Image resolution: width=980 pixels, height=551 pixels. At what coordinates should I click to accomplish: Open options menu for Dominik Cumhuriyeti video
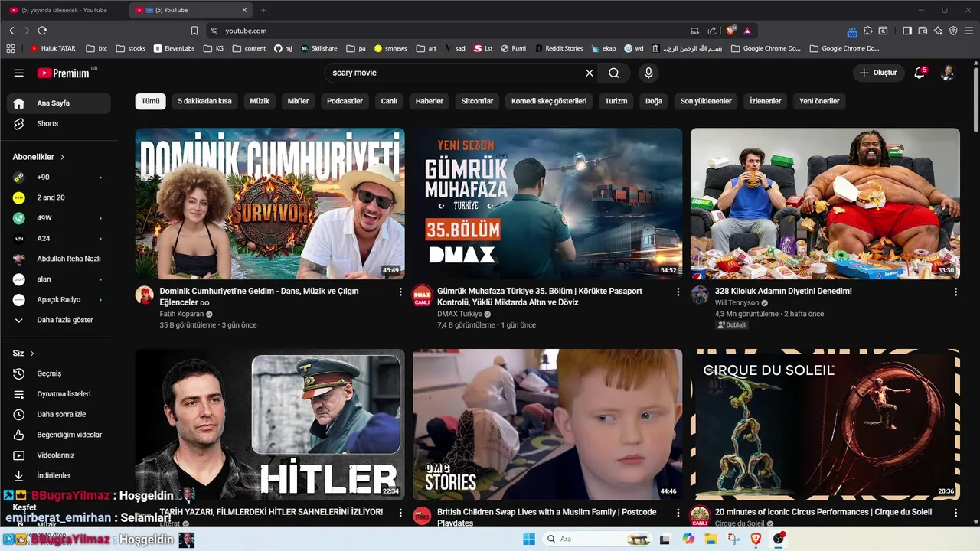(x=400, y=292)
